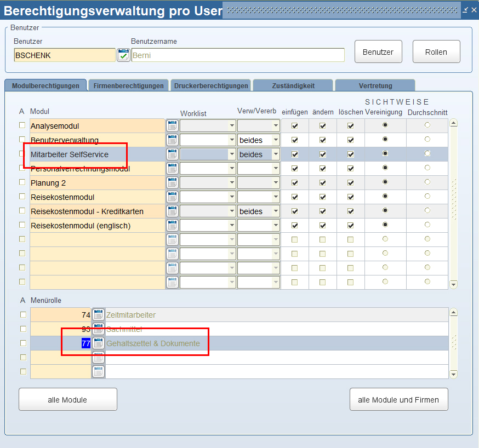Expand Verw/Vererb dropdown for Benutzerverwaltung
The width and height of the screenshot is (479, 448).
click(x=276, y=140)
